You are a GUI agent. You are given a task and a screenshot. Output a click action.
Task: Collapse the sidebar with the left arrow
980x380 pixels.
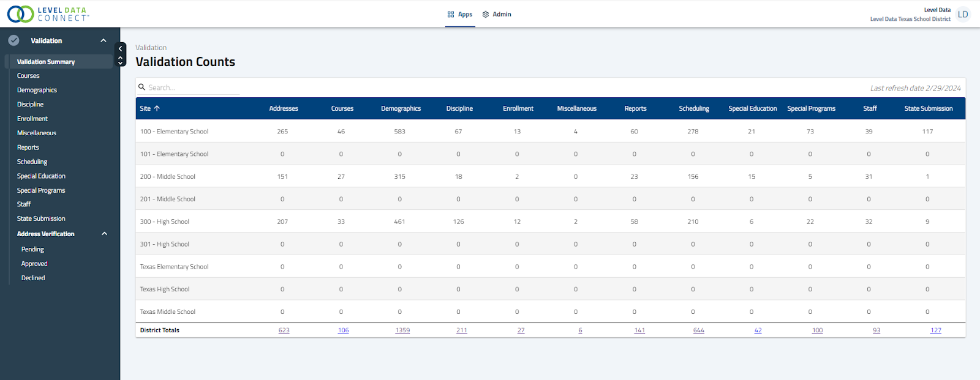pos(121,48)
